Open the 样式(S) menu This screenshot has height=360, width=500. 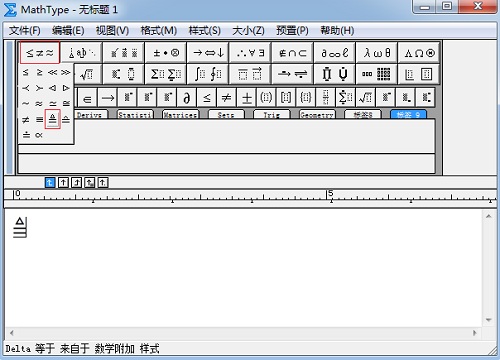tap(205, 31)
